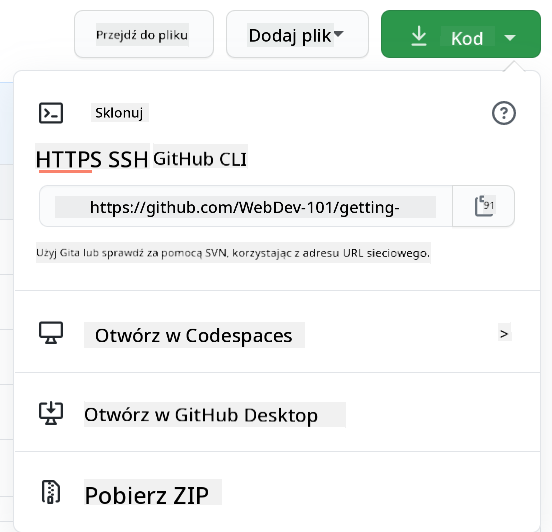Open the Kod dropdown caret
The height and width of the screenshot is (532, 552).
click(x=510, y=37)
